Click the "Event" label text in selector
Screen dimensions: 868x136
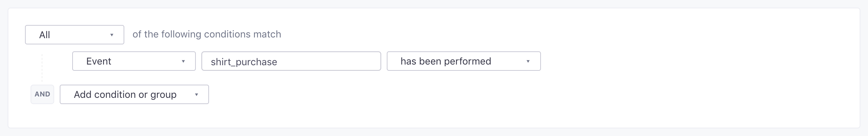[x=99, y=61]
